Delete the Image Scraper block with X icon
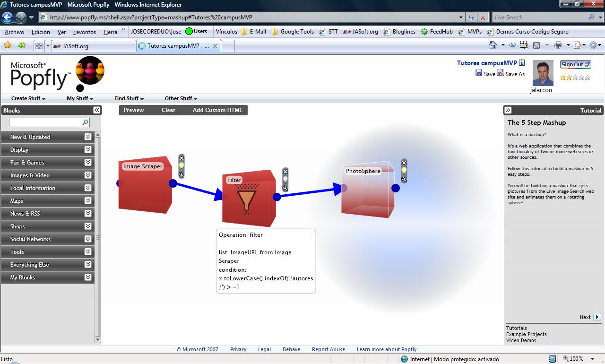 coord(181,158)
